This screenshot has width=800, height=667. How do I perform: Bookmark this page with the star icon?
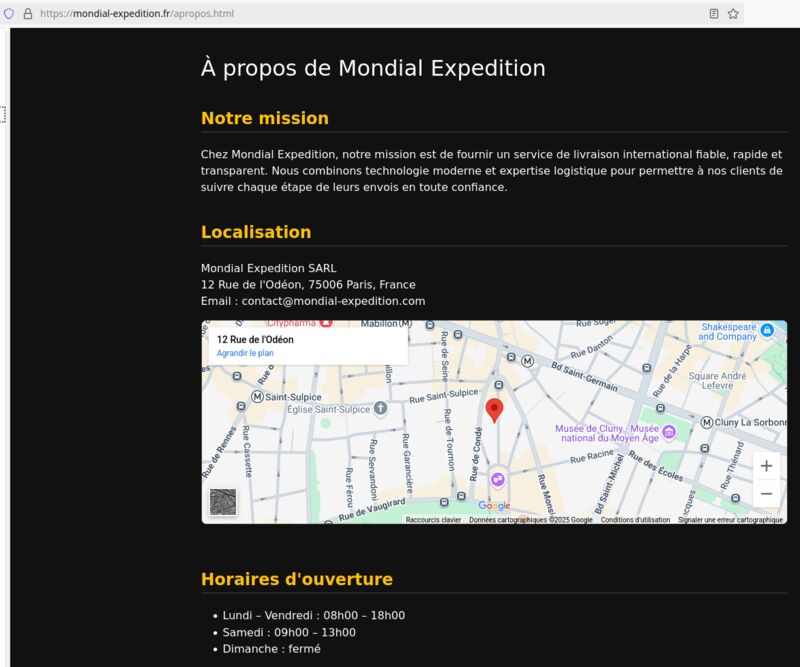tap(733, 14)
